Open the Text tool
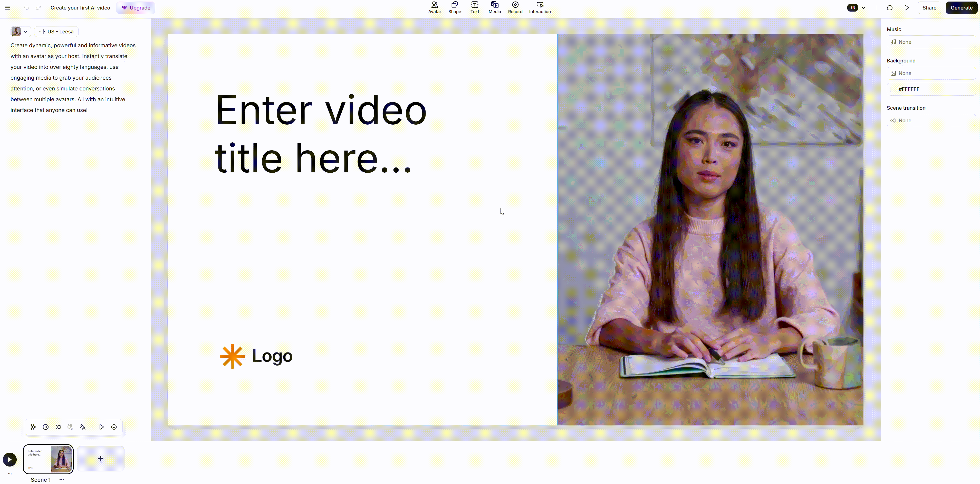The image size is (980, 484). click(474, 8)
